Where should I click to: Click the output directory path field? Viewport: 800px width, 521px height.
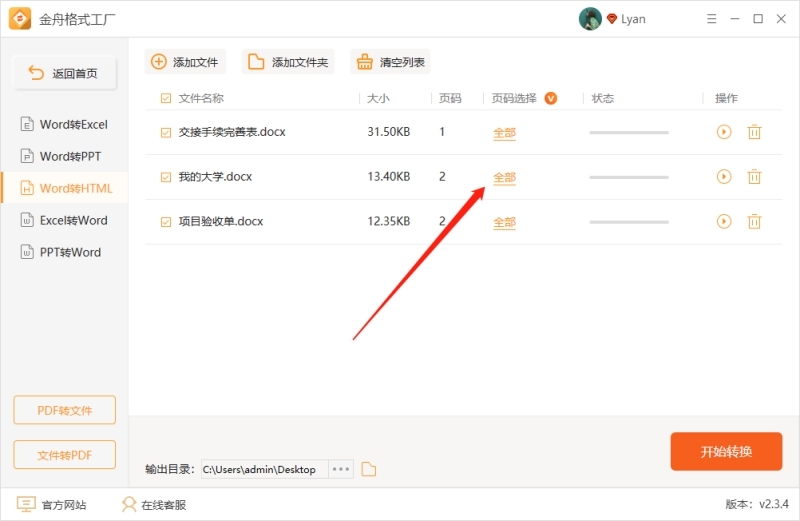coord(262,469)
